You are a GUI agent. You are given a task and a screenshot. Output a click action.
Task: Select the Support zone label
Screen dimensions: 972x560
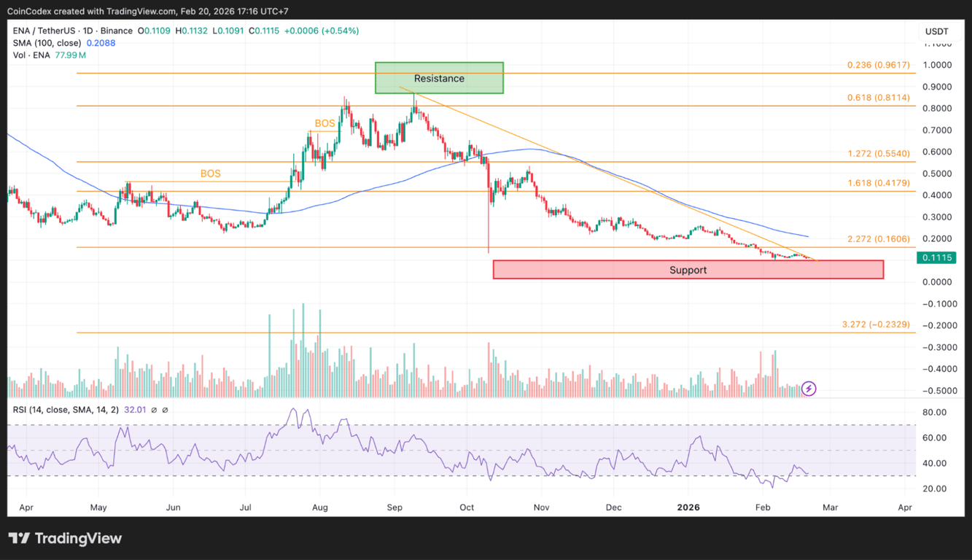pyautogui.click(x=688, y=270)
